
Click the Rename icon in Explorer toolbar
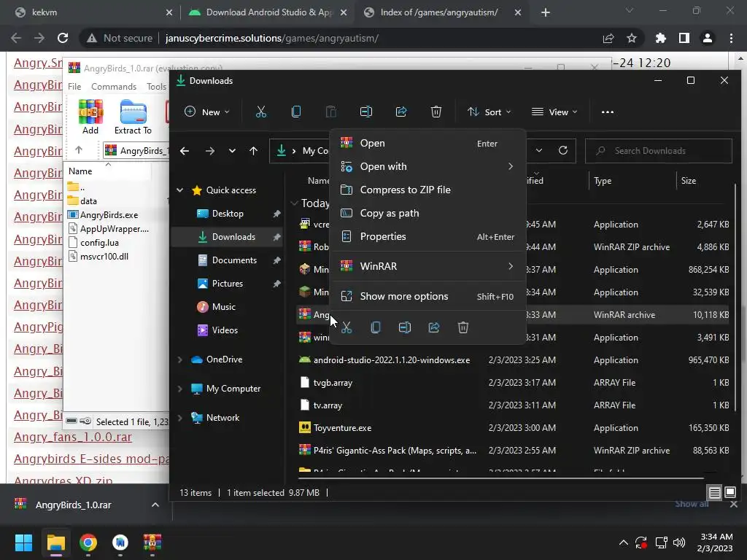[x=366, y=112]
